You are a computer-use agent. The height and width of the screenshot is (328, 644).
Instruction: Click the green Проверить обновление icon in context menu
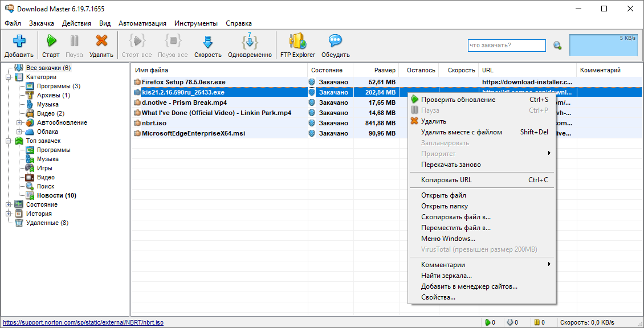pyautogui.click(x=414, y=100)
